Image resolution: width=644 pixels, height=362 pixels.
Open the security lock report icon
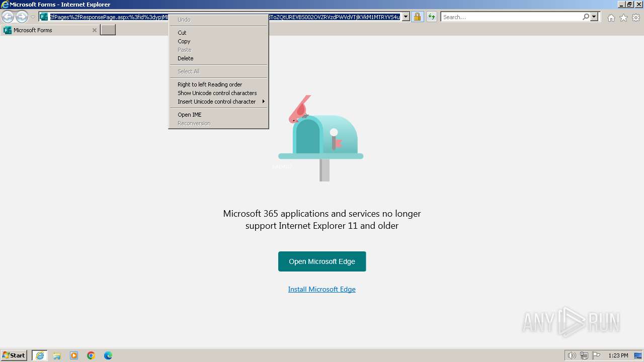pyautogui.click(x=417, y=17)
